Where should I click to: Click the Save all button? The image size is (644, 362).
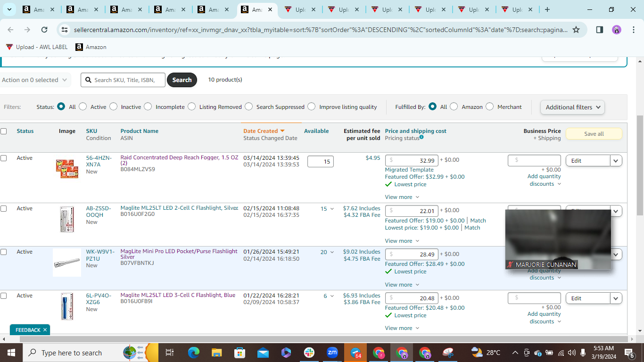(594, 134)
